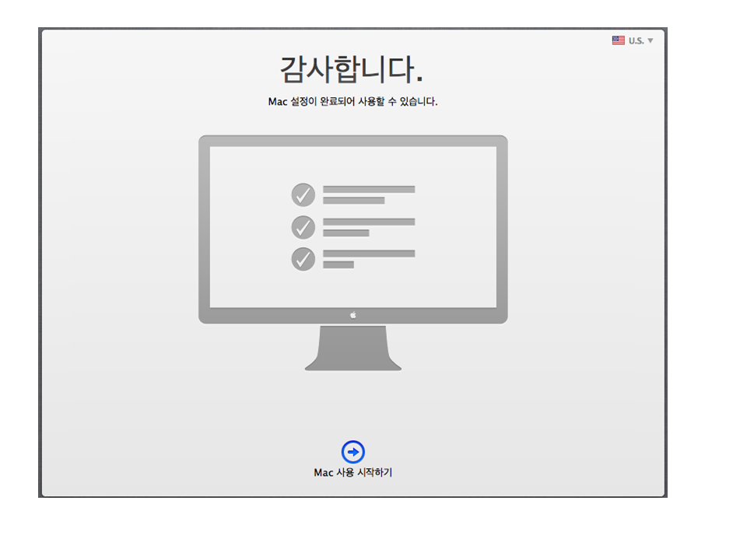Click the Apple logo on the monitor
747x560 pixels.
(352, 315)
